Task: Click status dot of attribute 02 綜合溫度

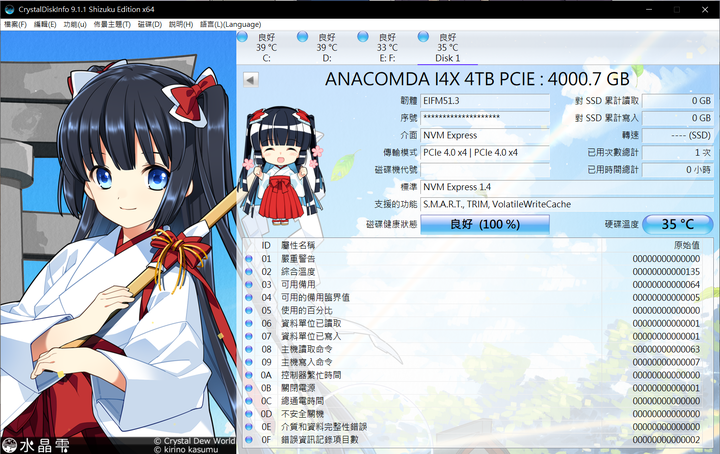Action: click(x=249, y=272)
